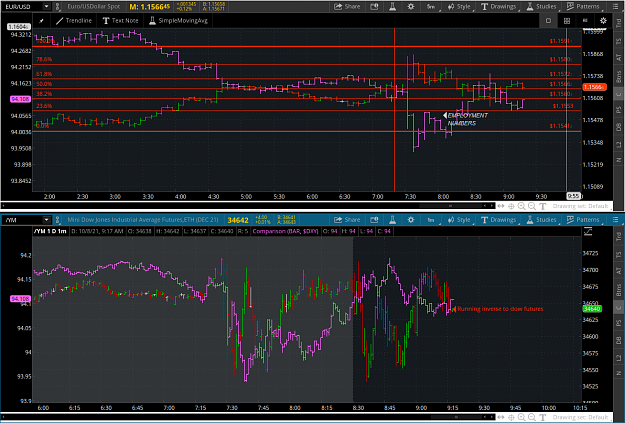The image size is (625, 423).
Task: Open Studies menu on EUR/USD chart
Action: [x=541, y=6]
